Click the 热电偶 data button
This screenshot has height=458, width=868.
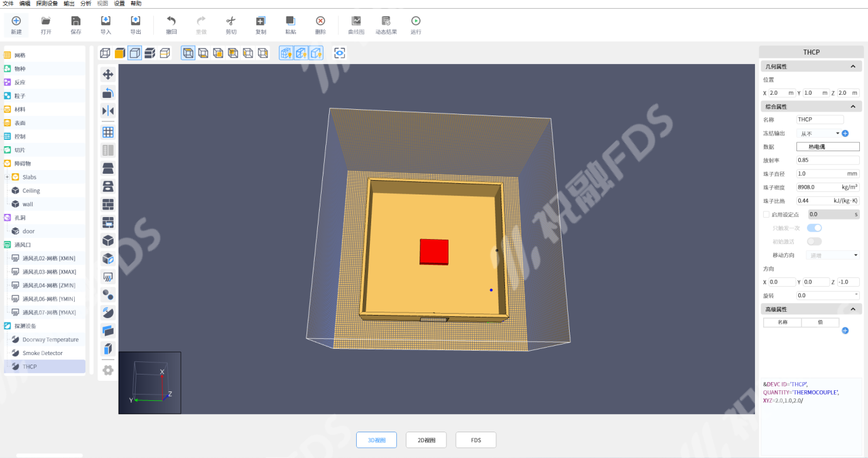click(x=828, y=147)
